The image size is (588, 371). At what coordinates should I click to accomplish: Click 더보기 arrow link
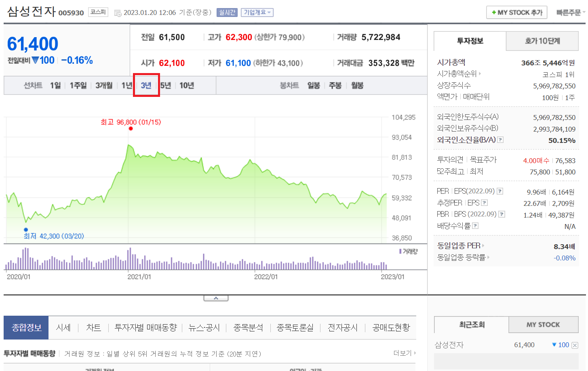click(405, 353)
